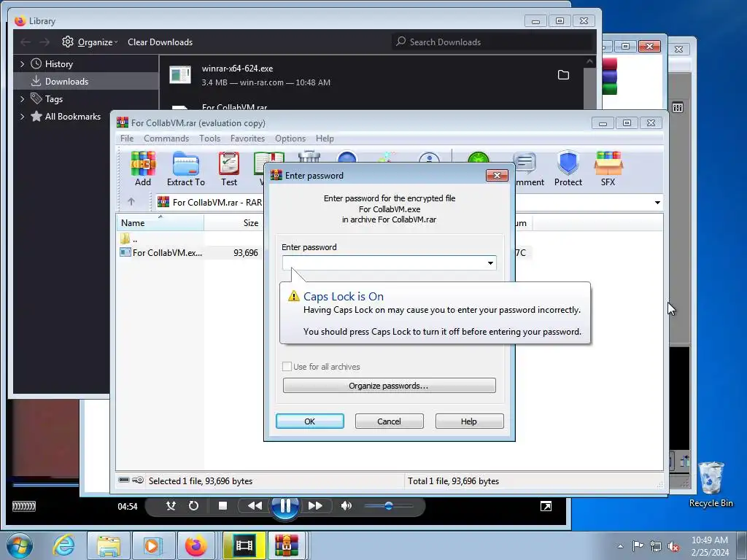The width and height of the screenshot is (747, 560).
Task: Expand the WinRAR address path dropdown
Action: (x=657, y=203)
